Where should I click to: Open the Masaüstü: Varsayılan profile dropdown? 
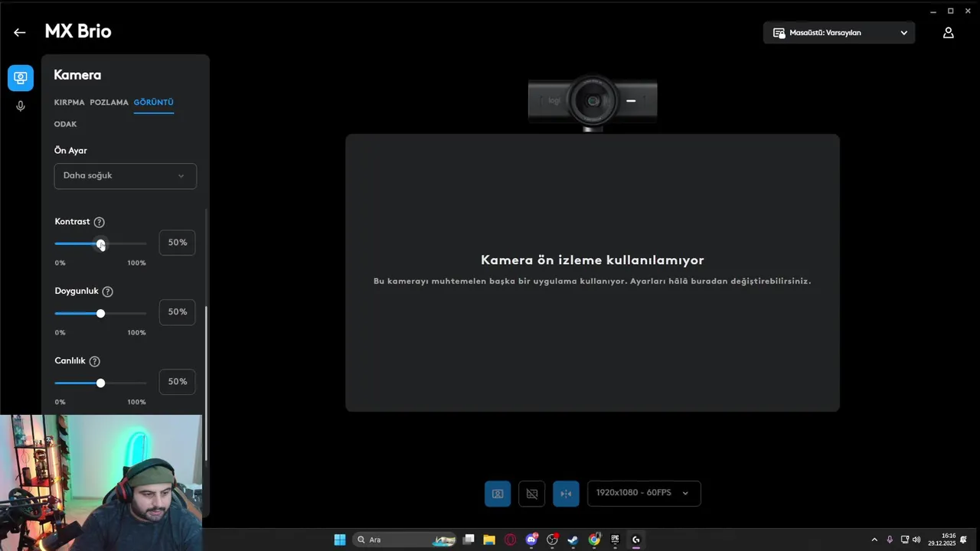pyautogui.click(x=839, y=33)
